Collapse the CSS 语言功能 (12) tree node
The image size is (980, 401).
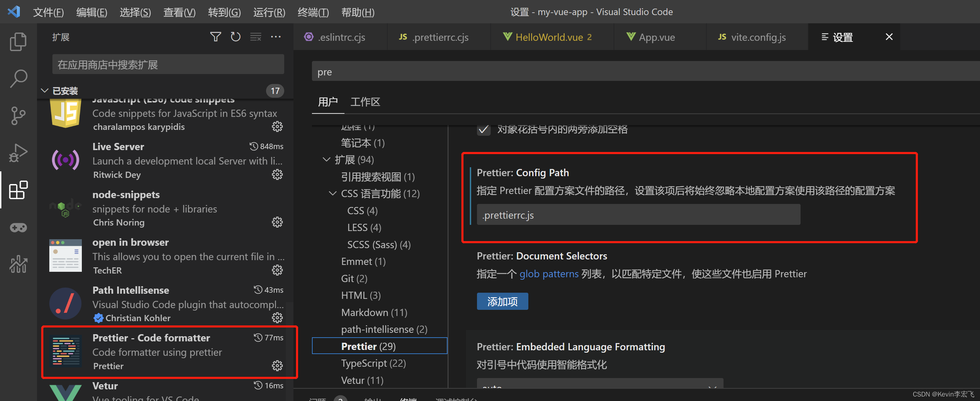pos(332,193)
